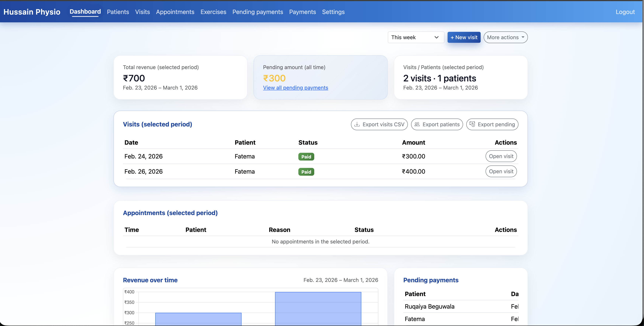
Task: Switch to the Appointments page
Action: click(x=175, y=12)
